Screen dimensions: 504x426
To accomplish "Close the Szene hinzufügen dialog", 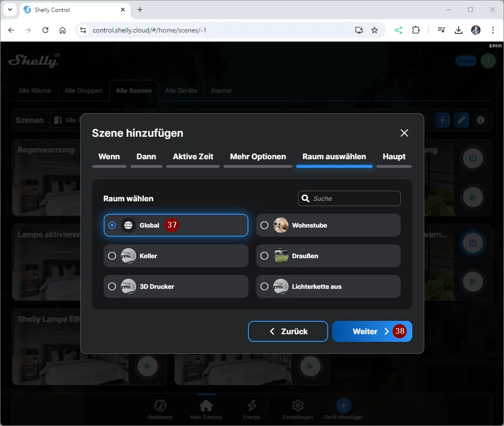I will pyautogui.click(x=404, y=133).
